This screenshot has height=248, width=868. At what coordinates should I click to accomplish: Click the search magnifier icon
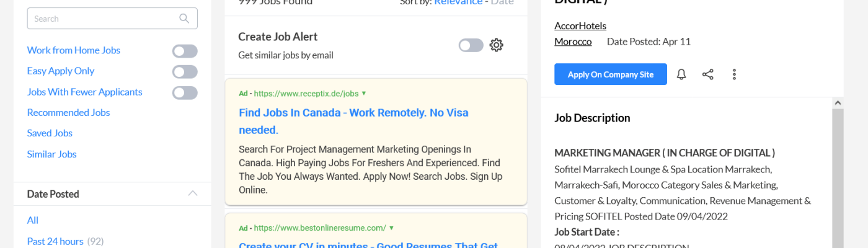pyautogui.click(x=184, y=19)
